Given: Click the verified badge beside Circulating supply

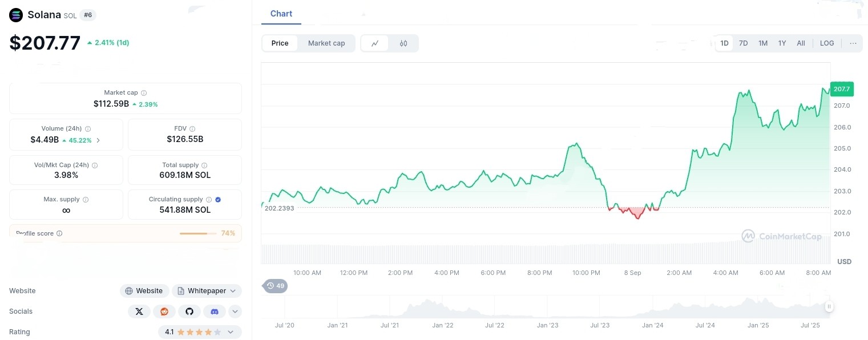Looking at the screenshot, I should [219, 200].
